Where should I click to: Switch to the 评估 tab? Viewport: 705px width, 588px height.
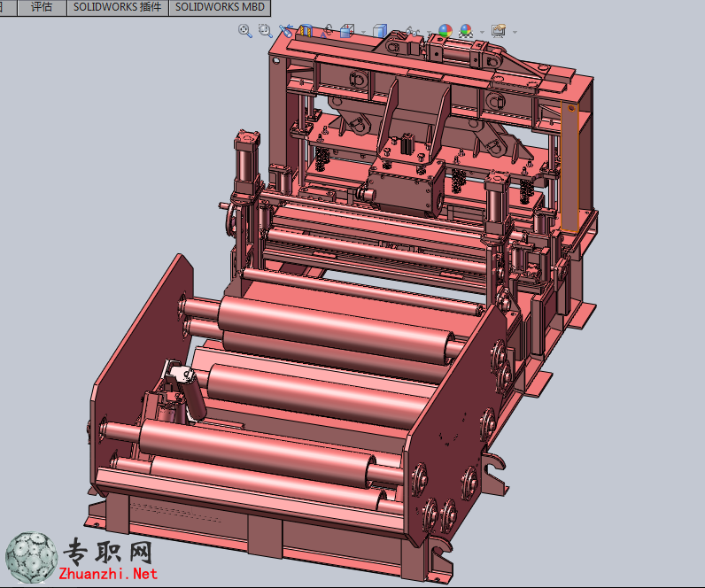pos(42,7)
